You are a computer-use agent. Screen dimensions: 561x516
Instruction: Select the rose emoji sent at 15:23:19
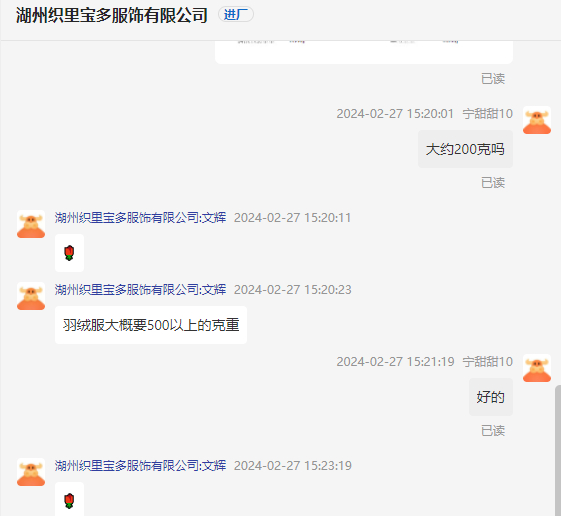pos(69,500)
